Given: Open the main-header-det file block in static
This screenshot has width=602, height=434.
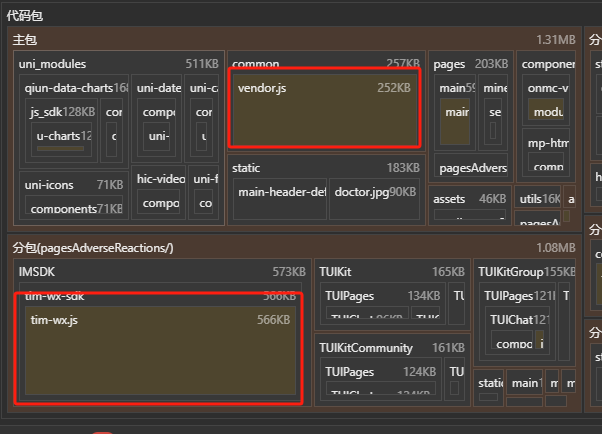Looking at the screenshot, I should (282, 192).
